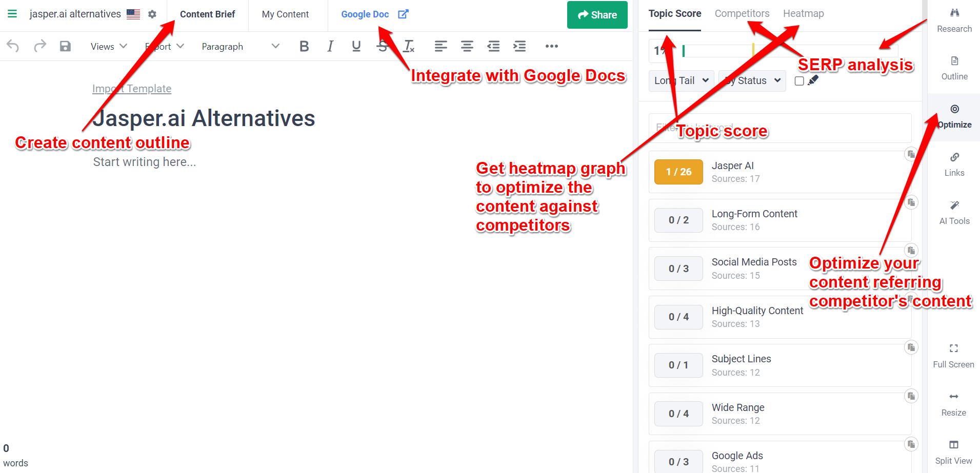Copy the Jasper AI topic

pos(911,154)
